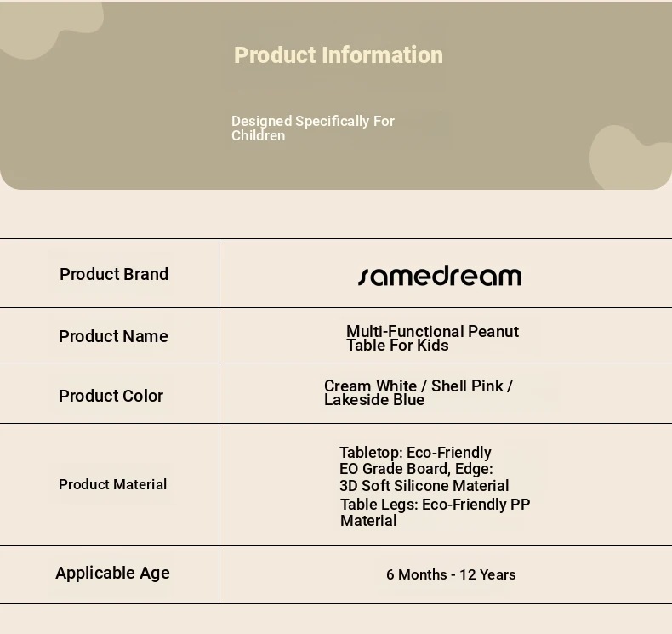Click the 6 Months - 12 Years value

451,574
